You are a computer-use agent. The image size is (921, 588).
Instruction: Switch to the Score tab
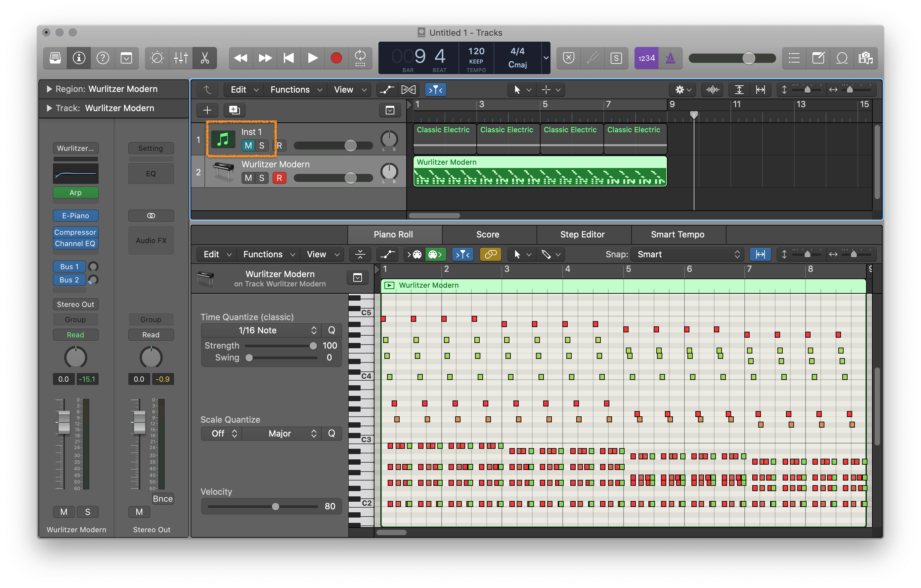click(487, 234)
